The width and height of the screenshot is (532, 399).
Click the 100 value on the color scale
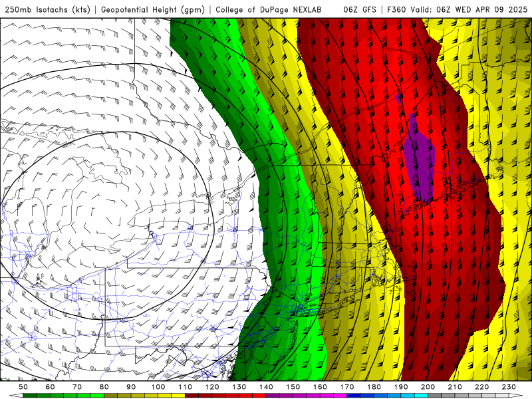[x=158, y=387]
